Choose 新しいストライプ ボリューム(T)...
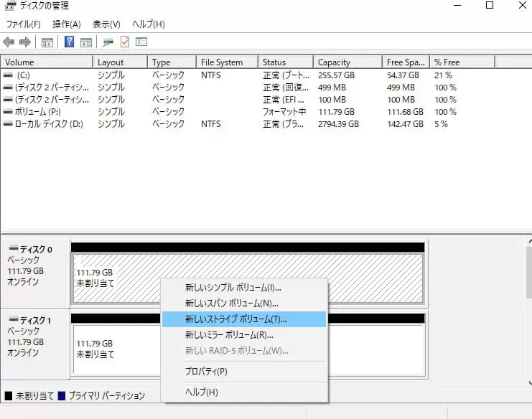The height and width of the screenshot is (419, 532). pyautogui.click(x=244, y=319)
